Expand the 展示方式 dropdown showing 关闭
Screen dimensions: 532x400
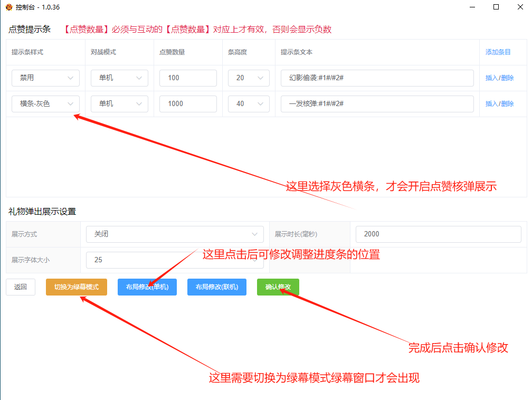click(175, 234)
